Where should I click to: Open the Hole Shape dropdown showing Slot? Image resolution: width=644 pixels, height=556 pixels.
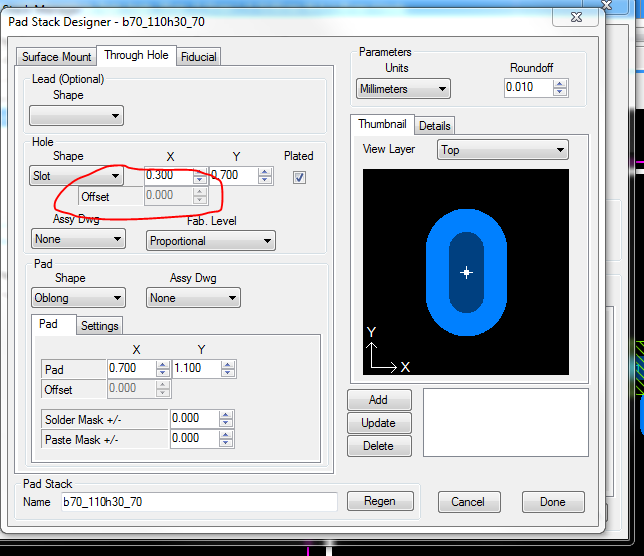[x=76, y=176]
